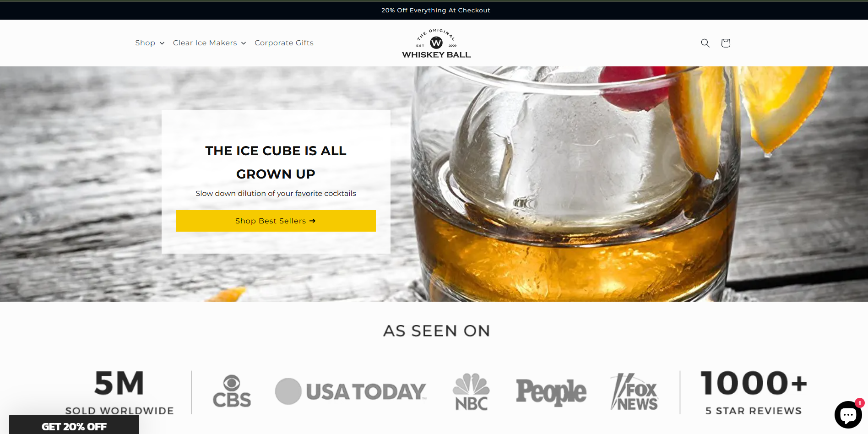Click the Shop Best Sellers button

[276, 221]
